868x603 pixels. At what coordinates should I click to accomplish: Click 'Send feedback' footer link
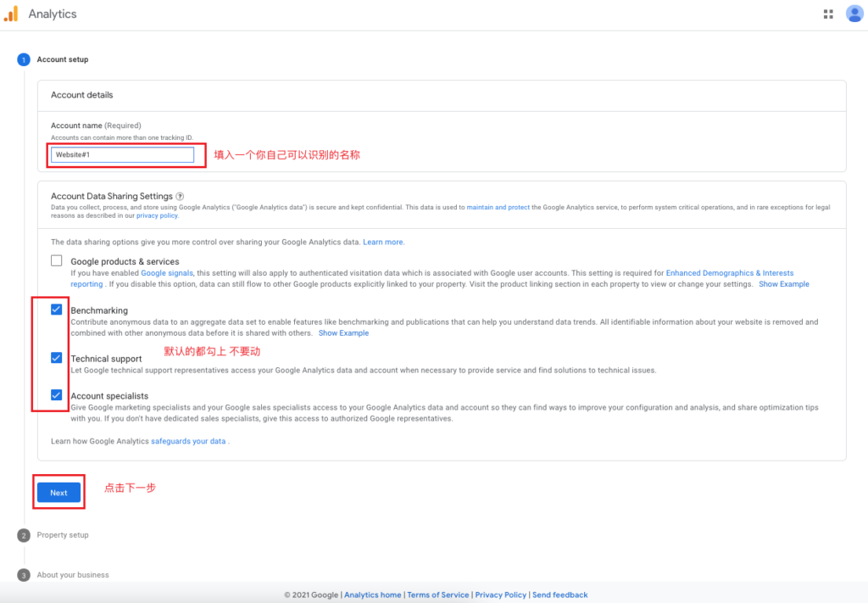tap(559, 595)
